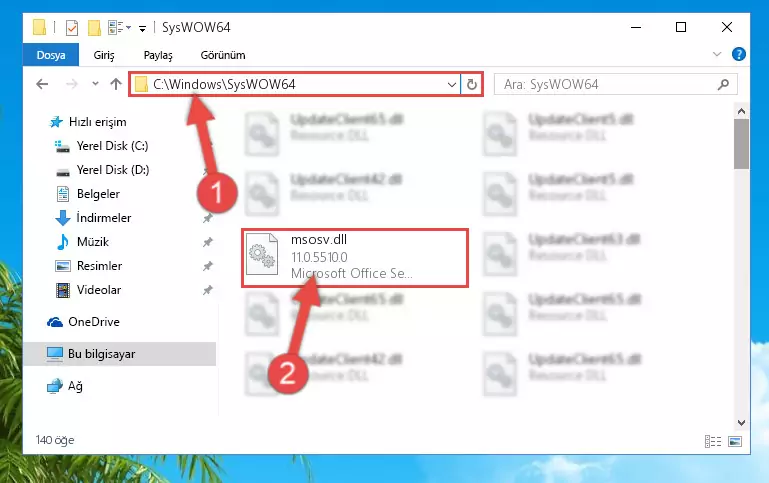This screenshot has height=483, width=769.
Task: Customize Quick Access Toolbar dropdown arrow
Action: 142,29
